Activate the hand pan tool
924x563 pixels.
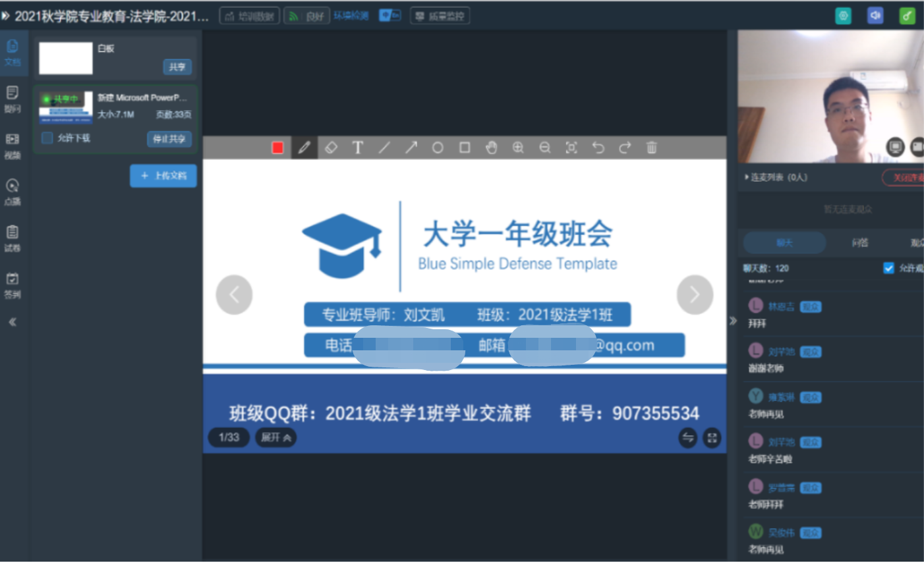[491, 147]
